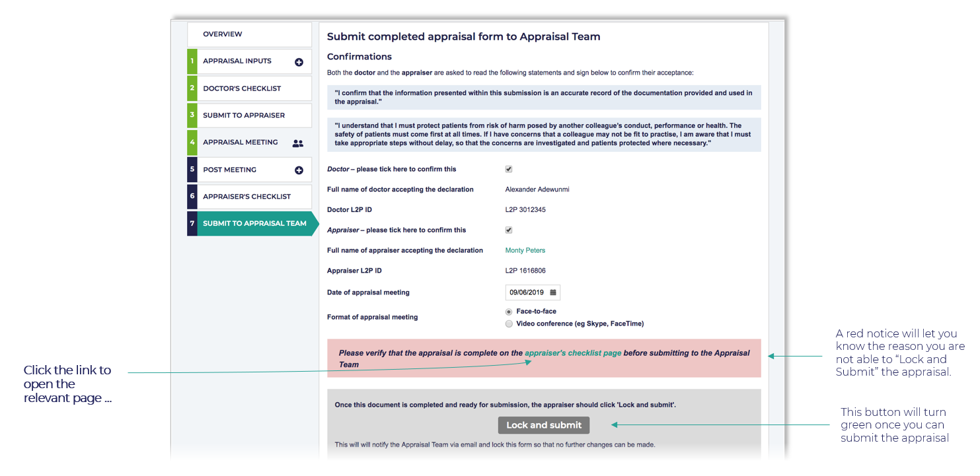
Task: Open Appraisal Inputs section
Action: point(237,61)
